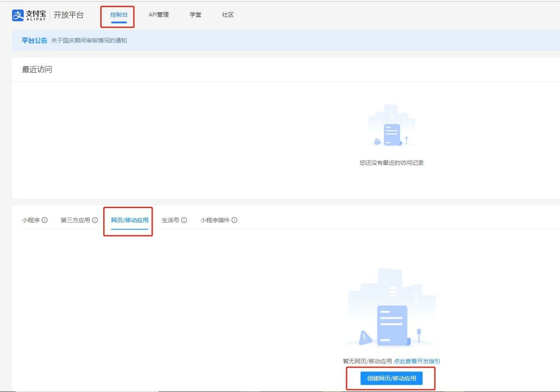This screenshot has height=392, width=560.
Task: Switch to the 小程序 tab
Action: click(x=31, y=220)
